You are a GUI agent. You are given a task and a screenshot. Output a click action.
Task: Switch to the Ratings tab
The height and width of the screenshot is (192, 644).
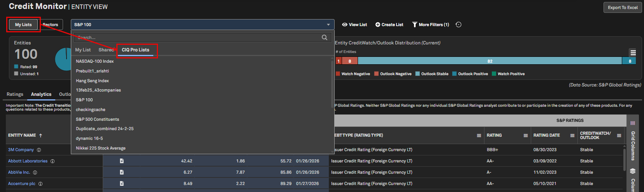click(x=15, y=94)
